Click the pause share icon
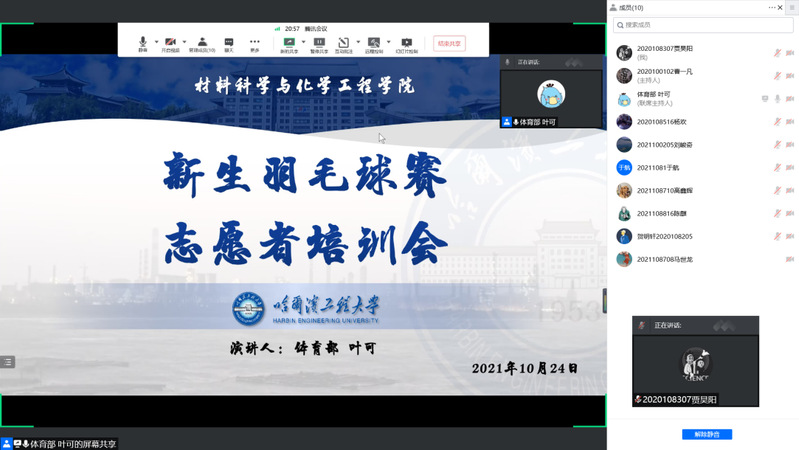 319,43
